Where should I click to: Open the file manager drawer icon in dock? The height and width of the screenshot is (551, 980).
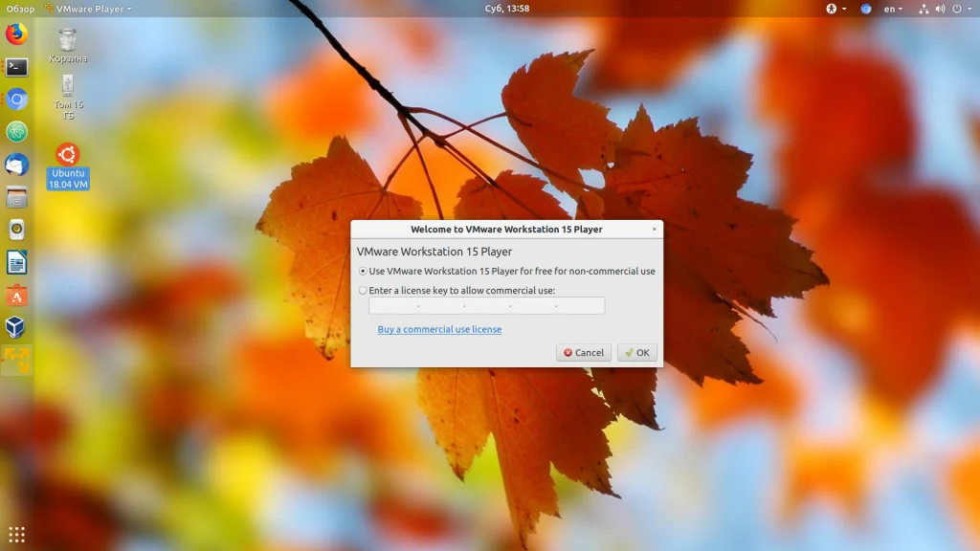(17, 197)
